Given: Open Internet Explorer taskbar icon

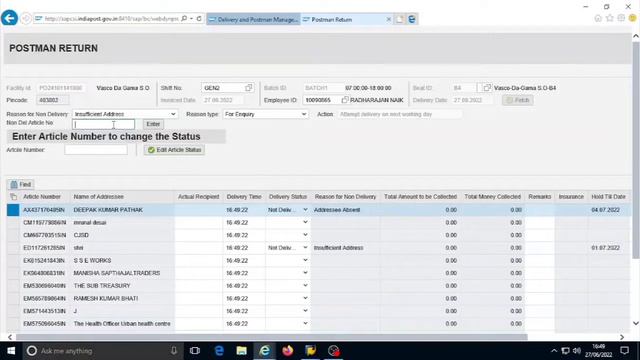Looking at the screenshot, I should 264,351.
